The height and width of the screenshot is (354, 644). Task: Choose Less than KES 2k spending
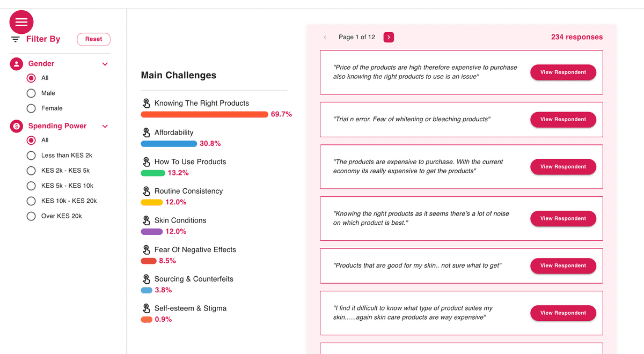31,156
